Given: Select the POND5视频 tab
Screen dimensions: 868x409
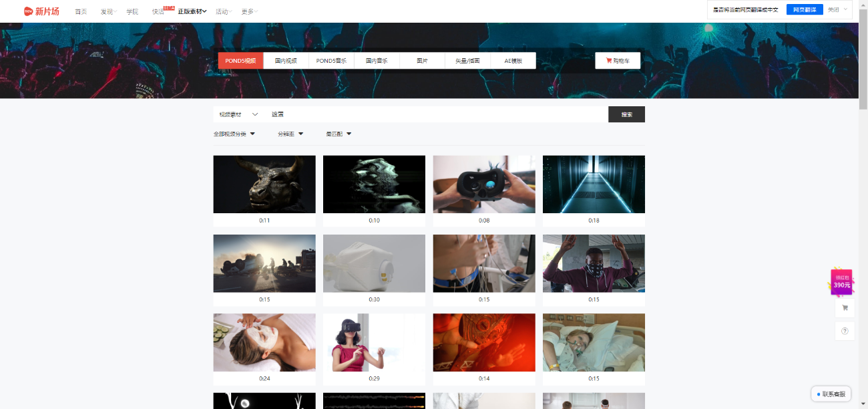Looking at the screenshot, I should [x=240, y=61].
